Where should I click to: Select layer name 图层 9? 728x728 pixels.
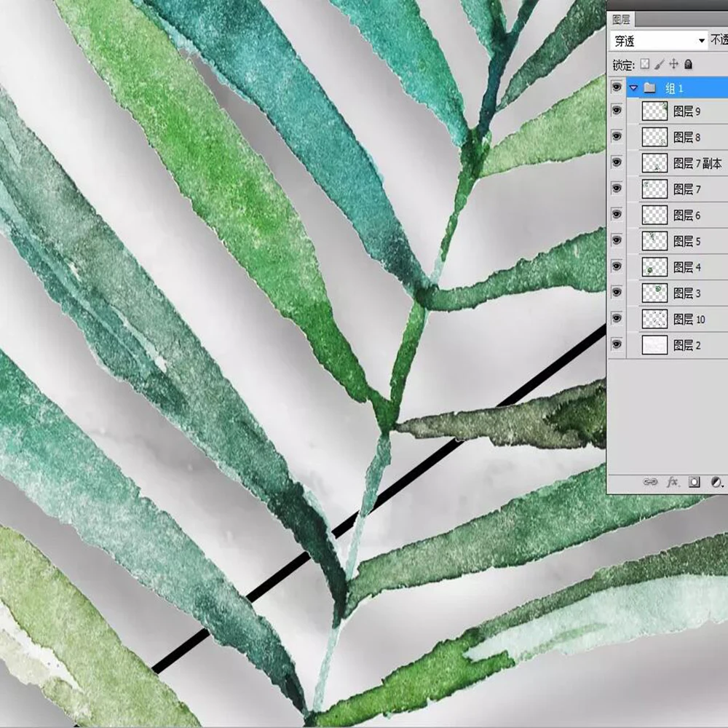[x=687, y=111]
